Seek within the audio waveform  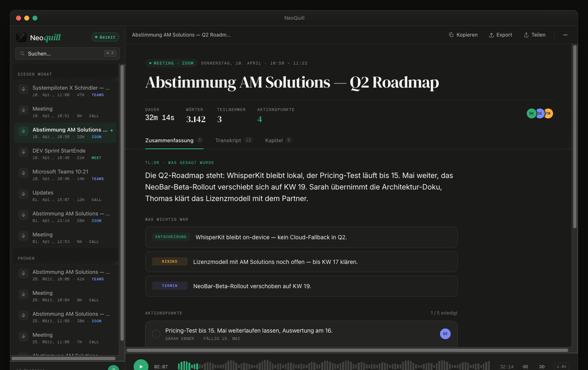point(333,366)
